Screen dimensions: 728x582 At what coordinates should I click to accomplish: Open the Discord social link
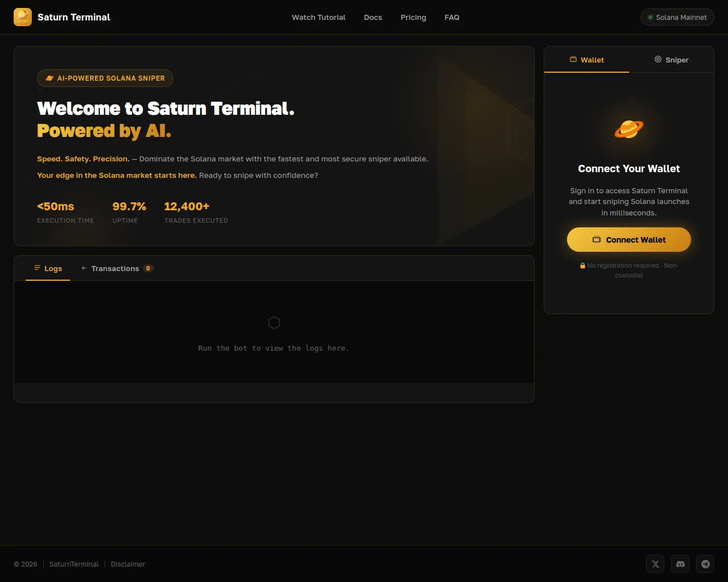pyautogui.click(x=680, y=564)
